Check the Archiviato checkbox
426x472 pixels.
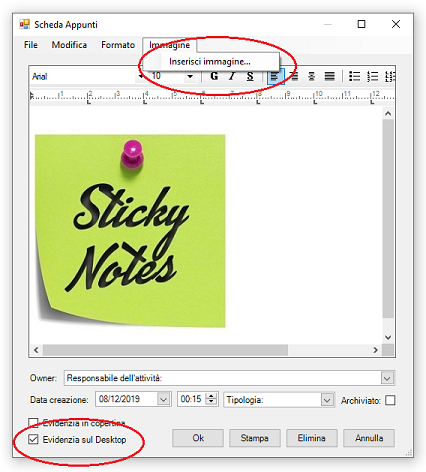point(390,400)
